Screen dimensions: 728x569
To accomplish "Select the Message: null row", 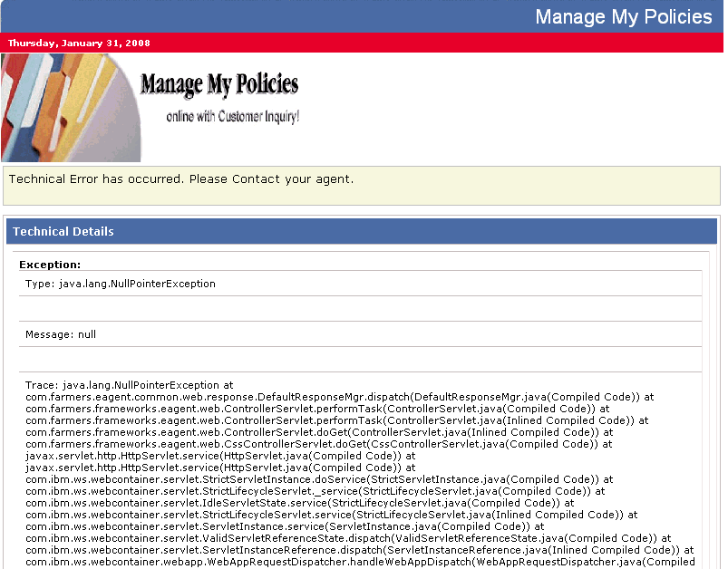I will (61, 334).
